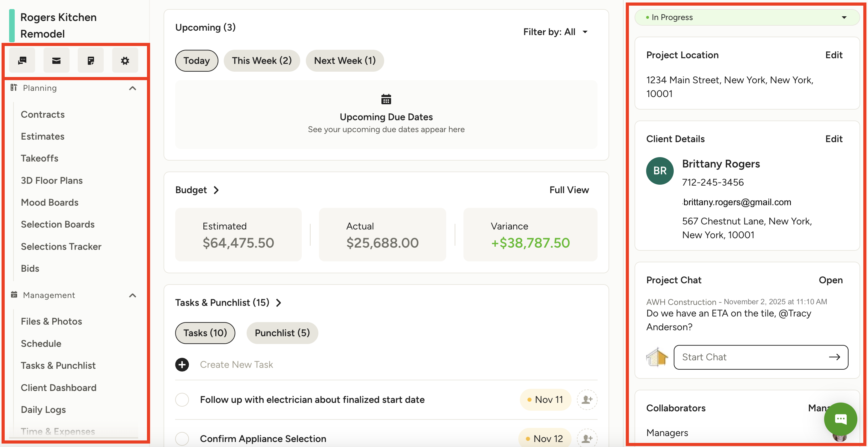Viewport: 868px width, 447px height.
Task: Collapse the Planning section
Action: [x=133, y=88]
